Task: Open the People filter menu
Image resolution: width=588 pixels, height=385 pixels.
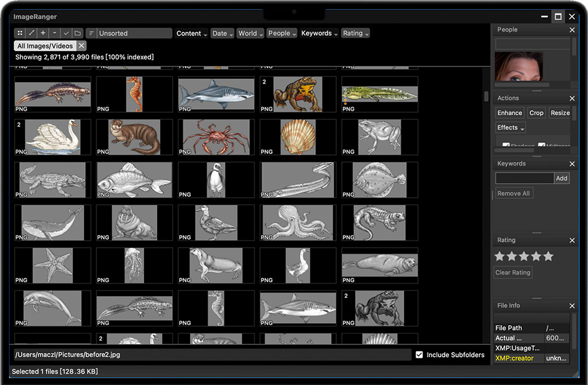Action: click(x=282, y=33)
